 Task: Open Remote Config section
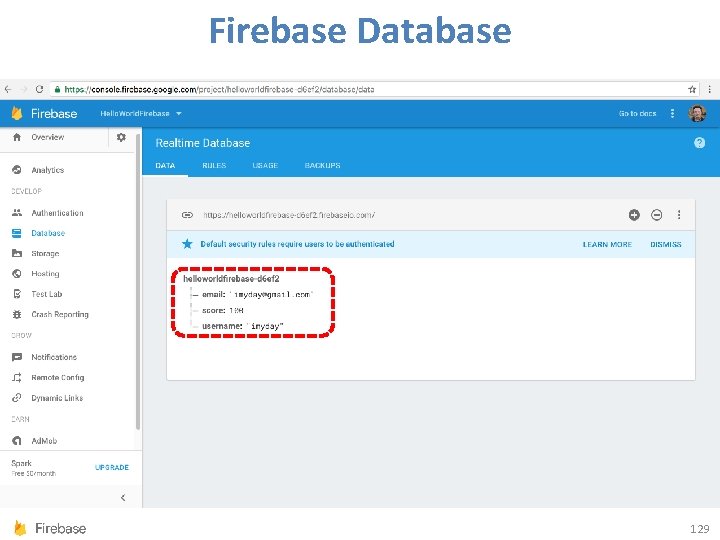[57, 377]
